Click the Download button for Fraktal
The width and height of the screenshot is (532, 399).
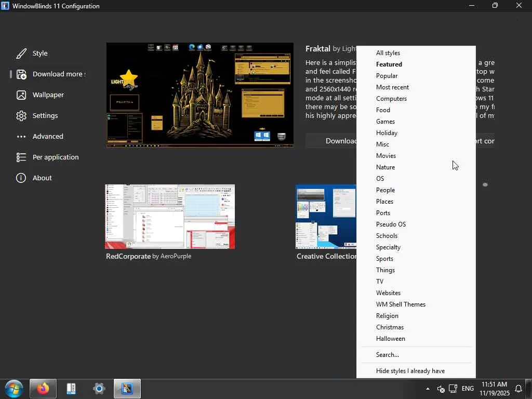coord(331,141)
